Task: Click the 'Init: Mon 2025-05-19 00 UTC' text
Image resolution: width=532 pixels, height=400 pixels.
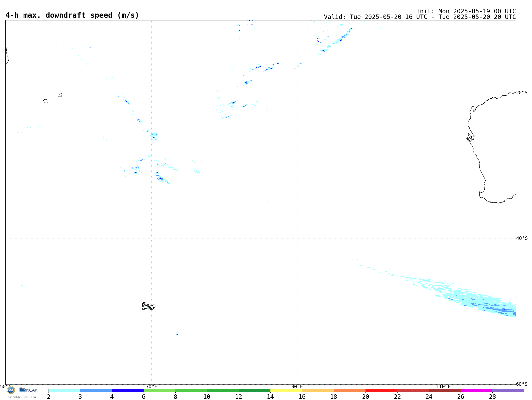Action: pos(466,11)
